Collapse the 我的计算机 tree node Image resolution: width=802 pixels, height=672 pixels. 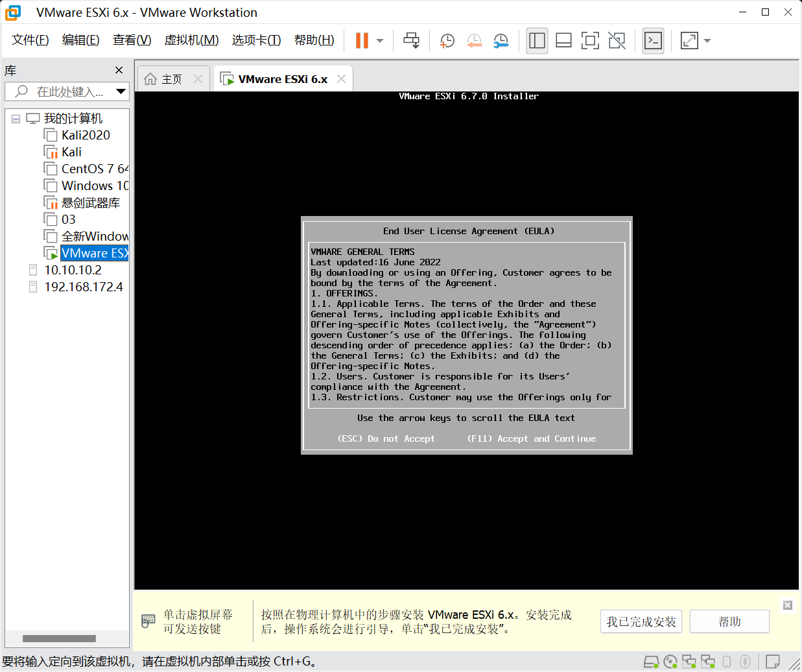point(16,119)
